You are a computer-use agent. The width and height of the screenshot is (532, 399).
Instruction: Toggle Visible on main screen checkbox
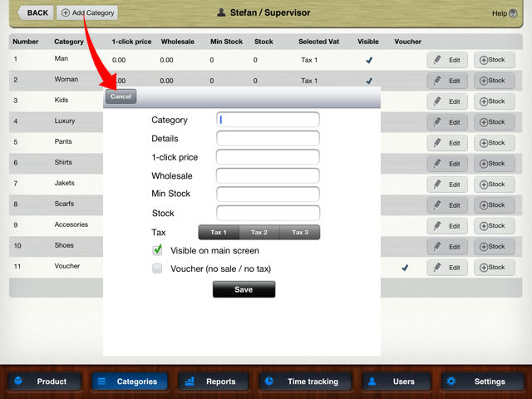[157, 250]
